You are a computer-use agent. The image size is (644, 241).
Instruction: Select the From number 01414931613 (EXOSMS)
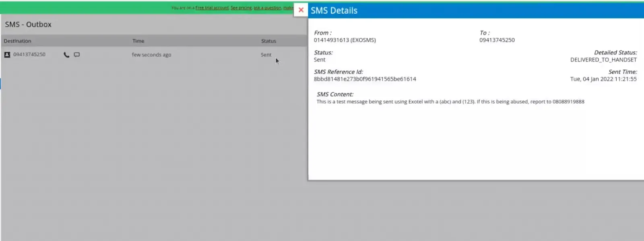(x=345, y=40)
